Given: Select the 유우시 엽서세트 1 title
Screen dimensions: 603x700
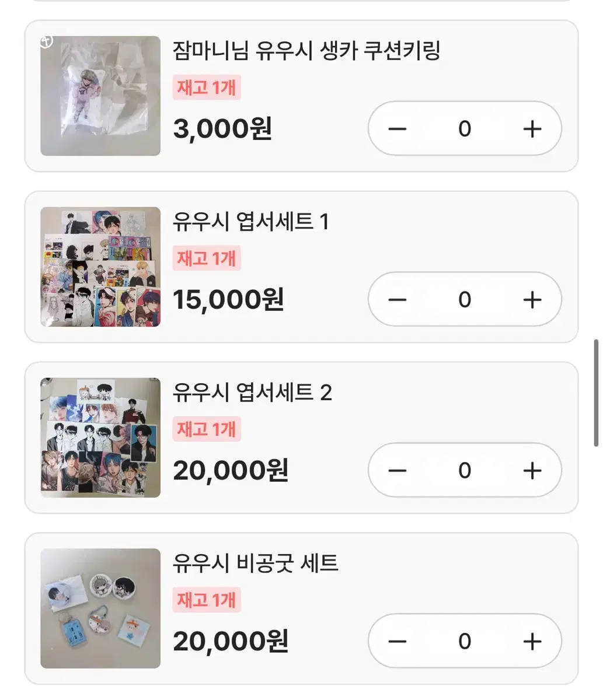Looking at the screenshot, I should pyautogui.click(x=251, y=222).
